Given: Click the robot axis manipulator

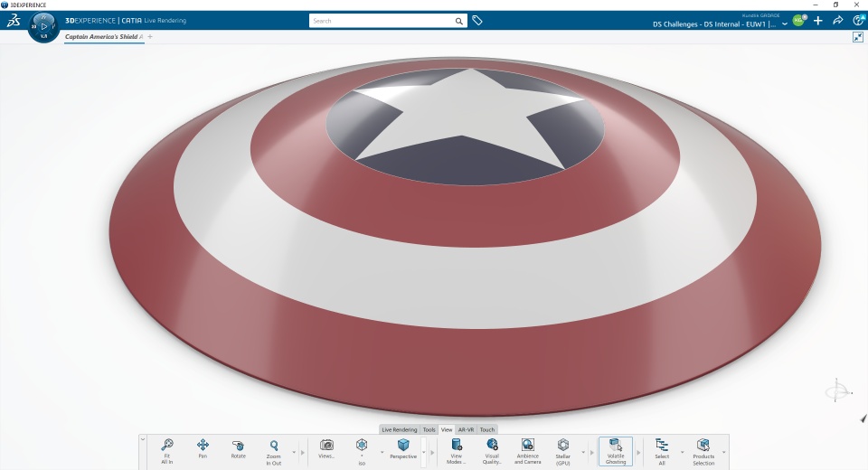Looking at the screenshot, I should [837, 390].
